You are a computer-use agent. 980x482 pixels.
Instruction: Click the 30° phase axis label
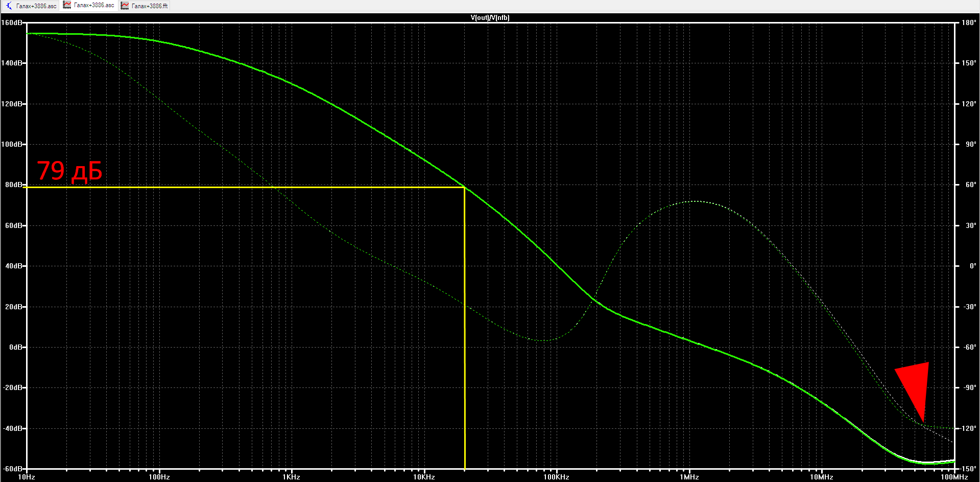(x=970, y=225)
